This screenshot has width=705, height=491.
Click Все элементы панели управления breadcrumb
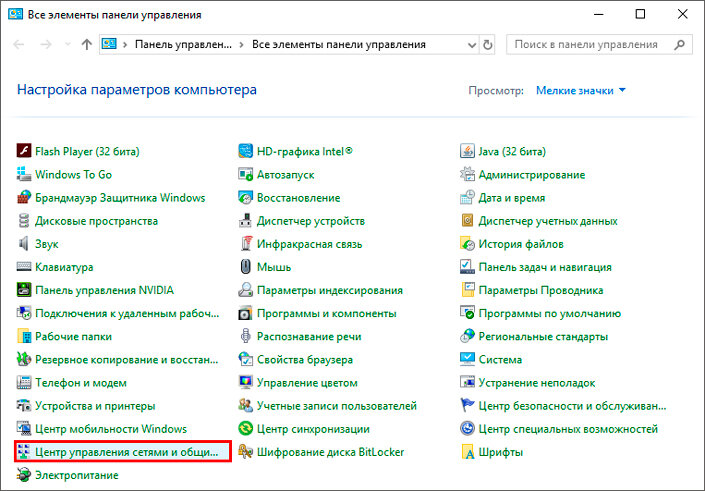(x=339, y=45)
